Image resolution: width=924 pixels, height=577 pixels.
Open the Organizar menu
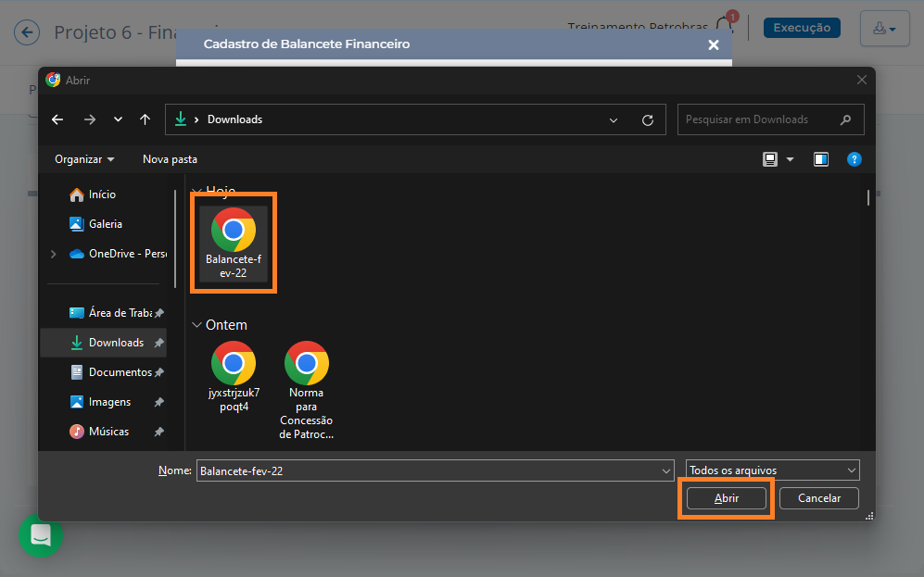tap(84, 159)
